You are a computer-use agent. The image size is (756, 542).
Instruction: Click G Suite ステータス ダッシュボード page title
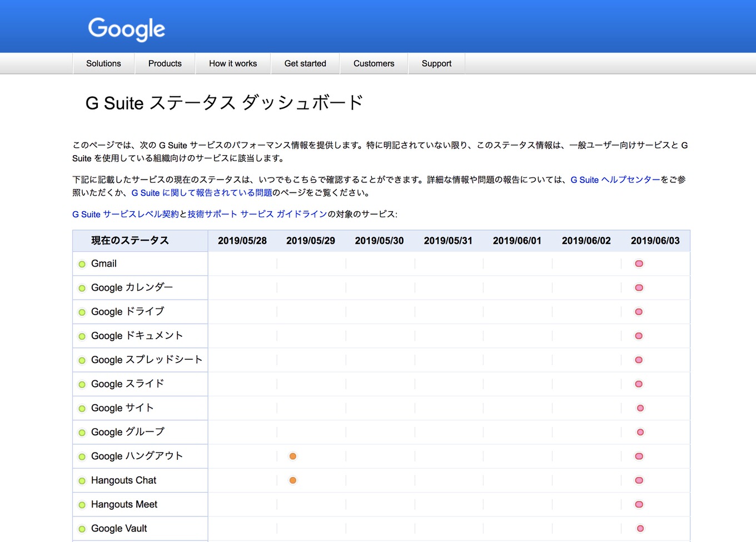225,103
